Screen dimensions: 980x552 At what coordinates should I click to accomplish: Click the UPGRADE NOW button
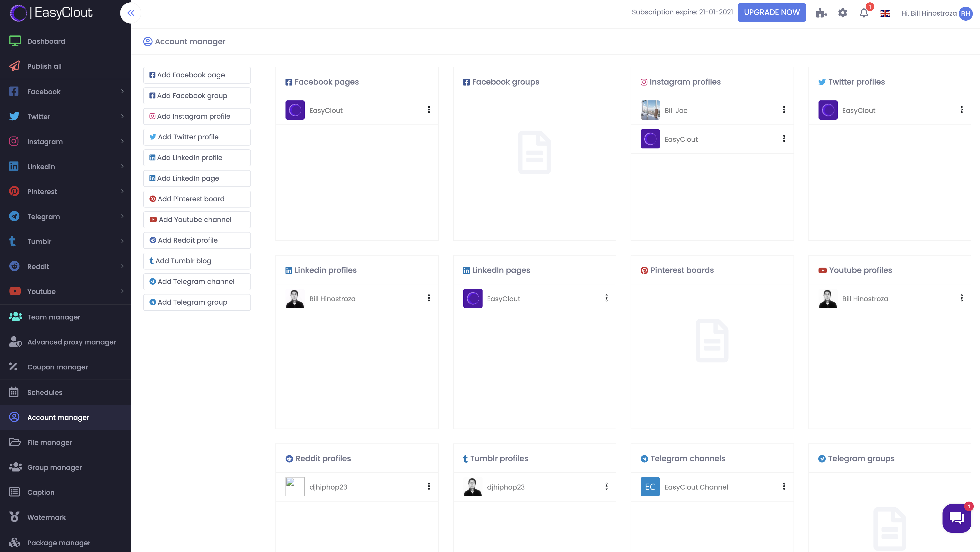(x=771, y=12)
